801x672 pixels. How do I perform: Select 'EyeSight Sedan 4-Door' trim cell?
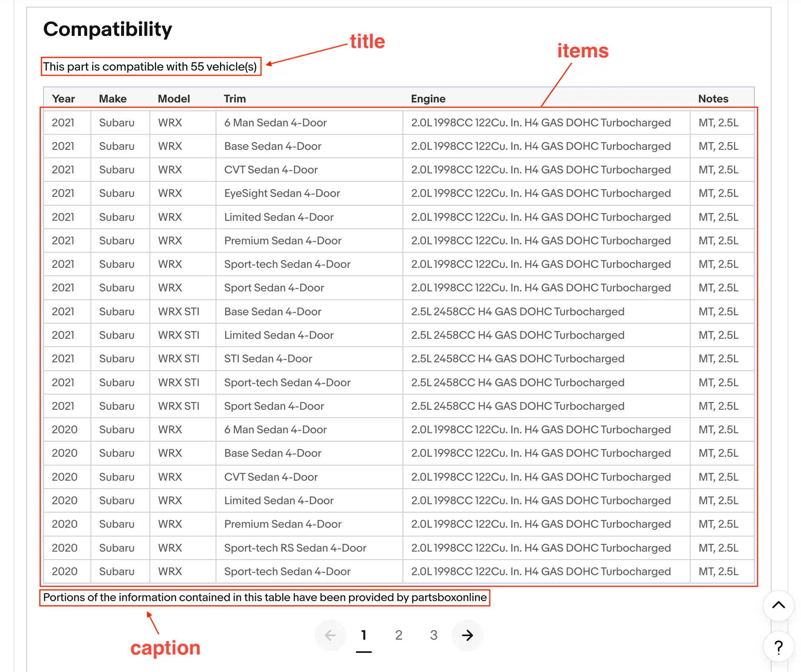tap(309, 193)
